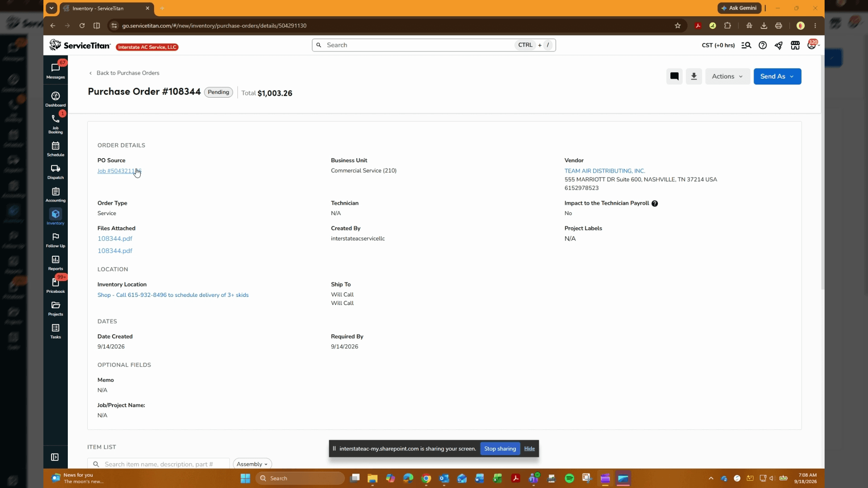This screenshot has height=488, width=868.
Task: Select the Inventory - ServiceTitan browser tab
Action: [107, 8]
